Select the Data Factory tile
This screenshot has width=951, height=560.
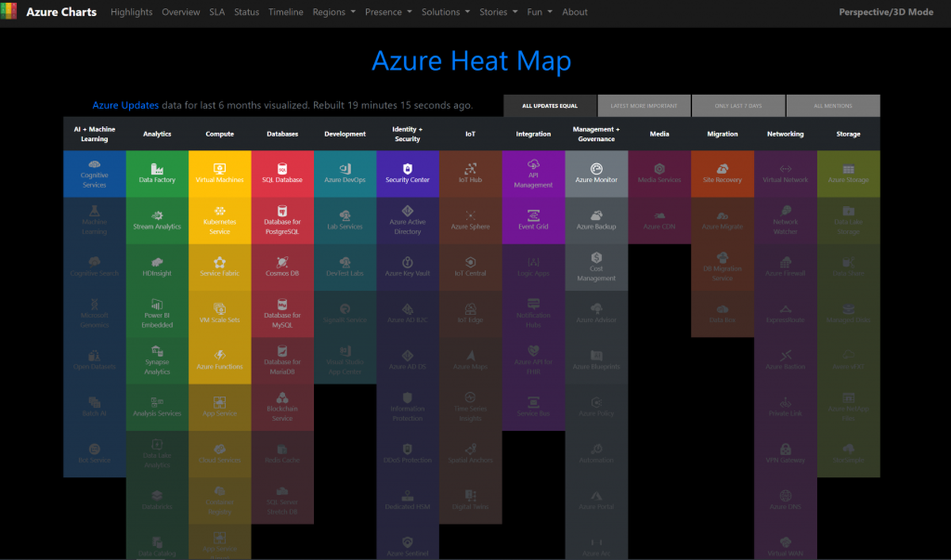tap(157, 174)
